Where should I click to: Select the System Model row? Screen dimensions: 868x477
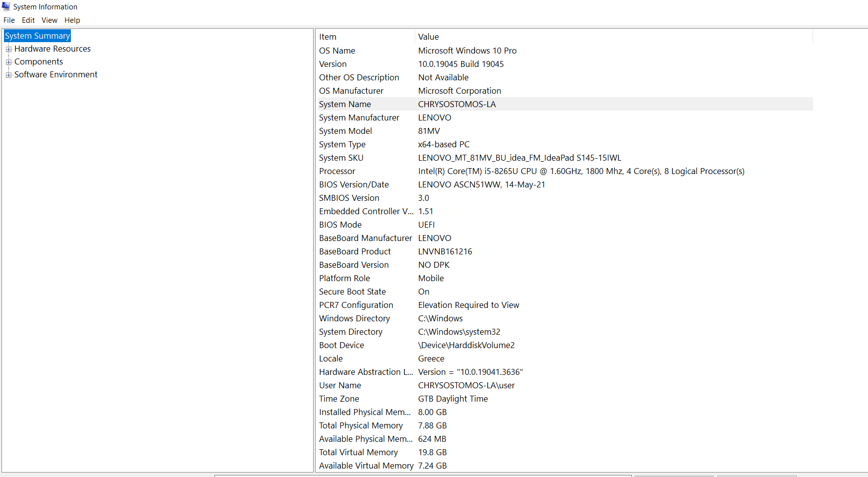[x=564, y=131]
